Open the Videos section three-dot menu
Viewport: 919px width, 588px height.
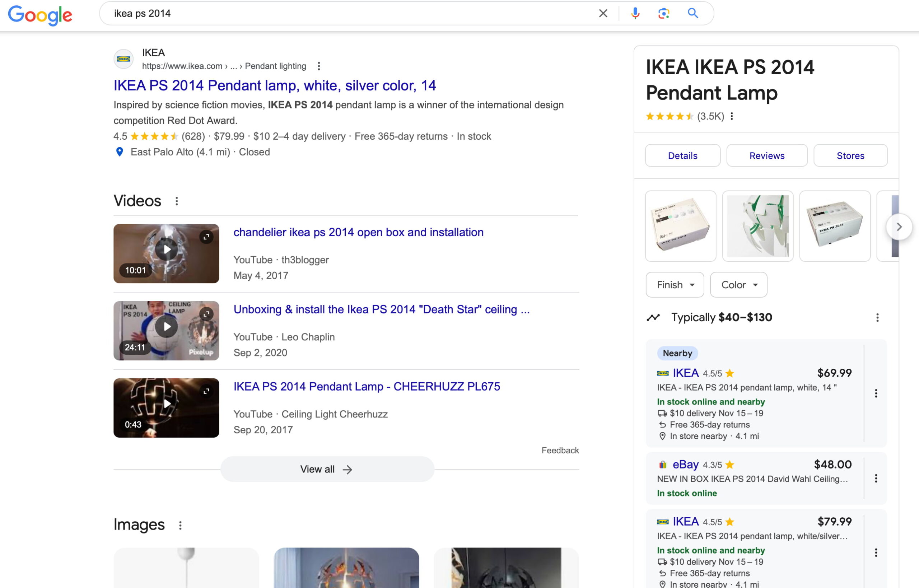coord(176,201)
